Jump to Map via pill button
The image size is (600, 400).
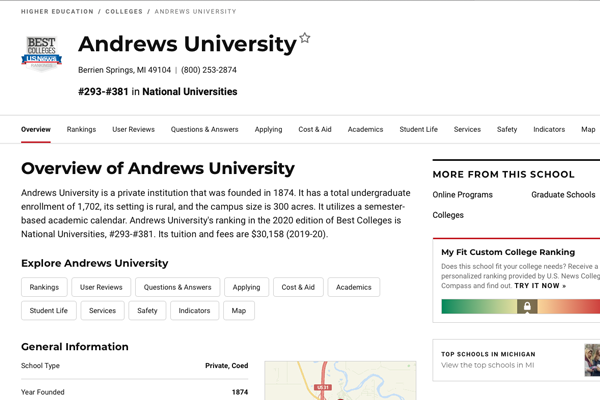point(239,311)
